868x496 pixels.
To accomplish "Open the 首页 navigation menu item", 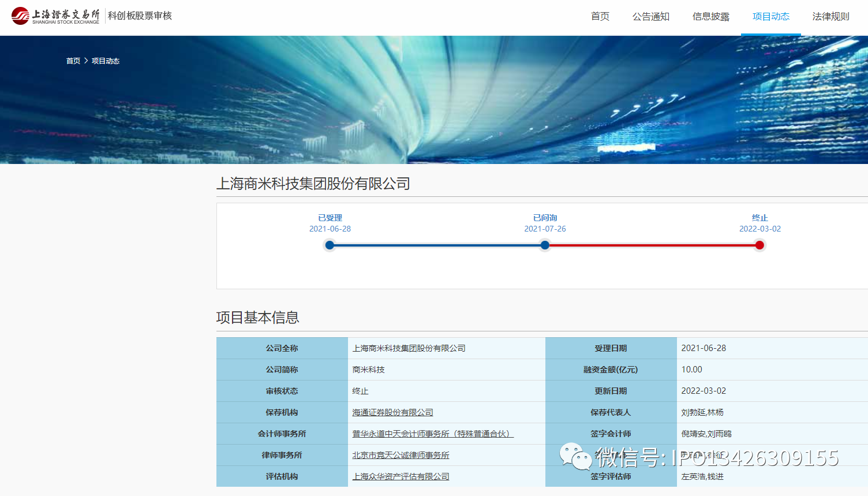I will (600, 17).
